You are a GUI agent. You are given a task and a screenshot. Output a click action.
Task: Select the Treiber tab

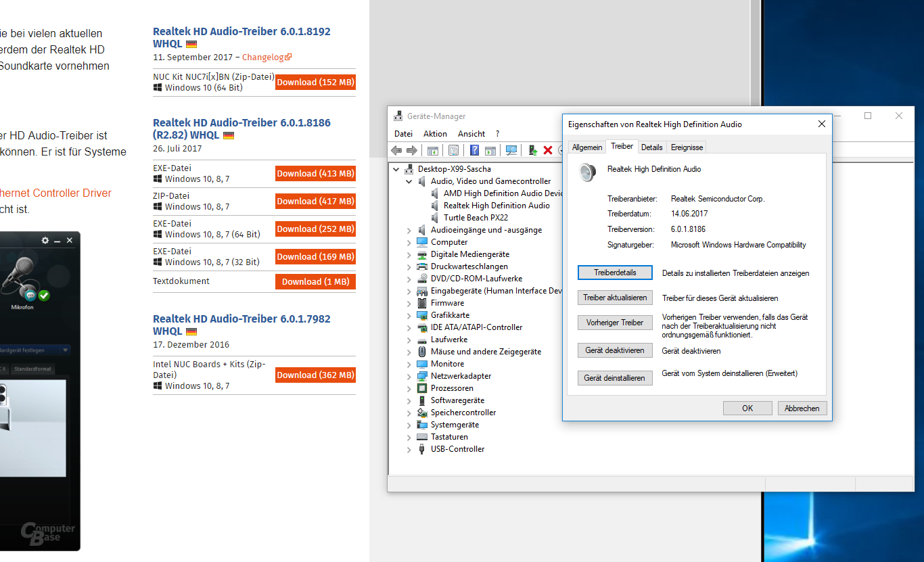(622, 146)
